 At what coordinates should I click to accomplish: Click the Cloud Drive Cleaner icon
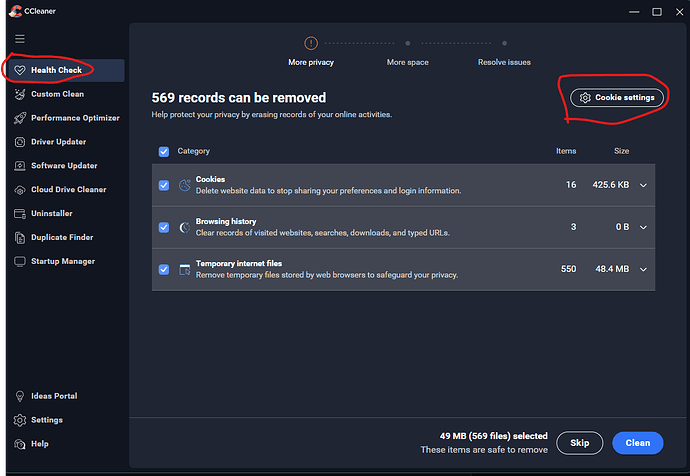pos(20,190)
